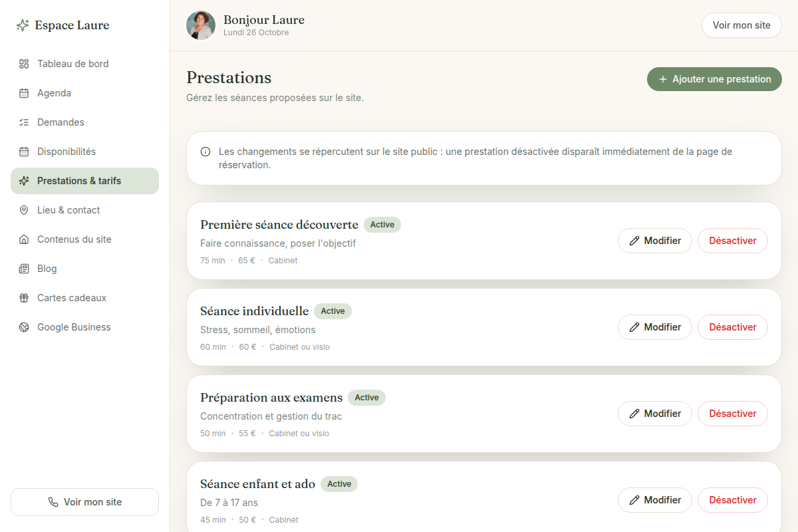Click the Lieu & contact pin icon

pos(24,210)
